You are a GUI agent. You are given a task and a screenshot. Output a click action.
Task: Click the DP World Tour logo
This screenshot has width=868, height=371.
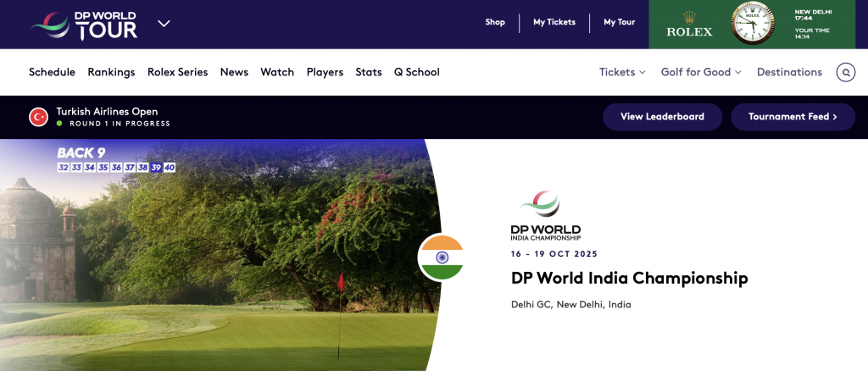pos(84,25)
